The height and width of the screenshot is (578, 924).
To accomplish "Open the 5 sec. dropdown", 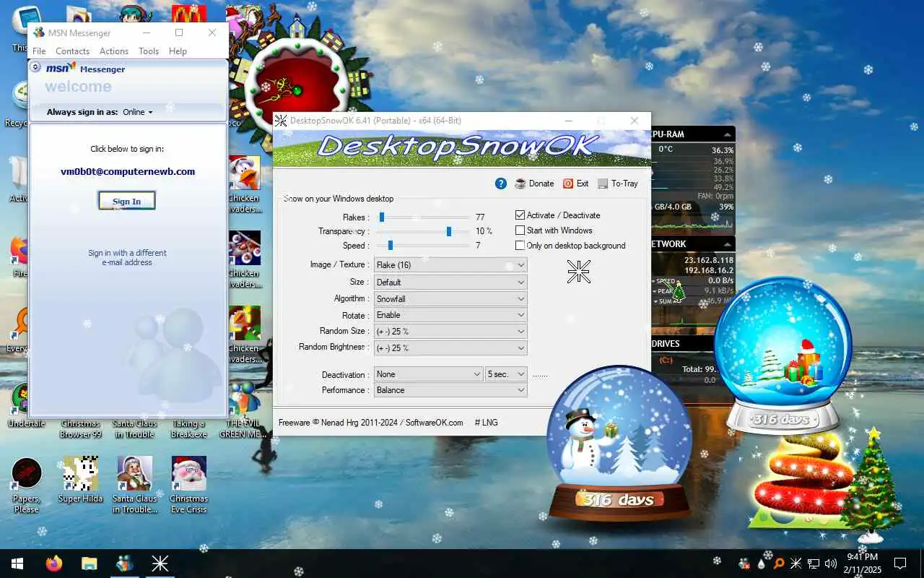I will (506, 374).
